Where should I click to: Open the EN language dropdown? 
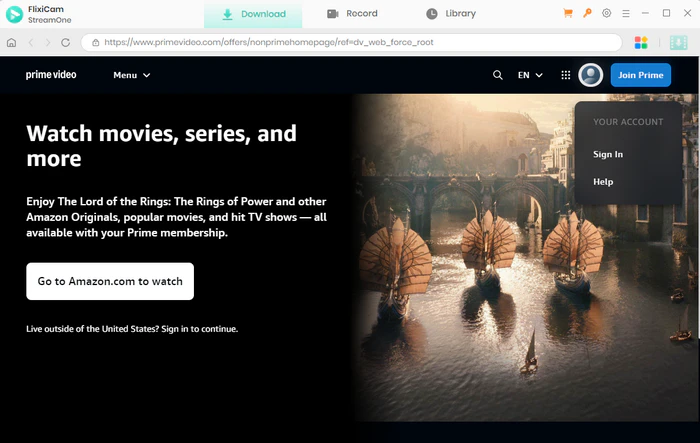[530, 75]
